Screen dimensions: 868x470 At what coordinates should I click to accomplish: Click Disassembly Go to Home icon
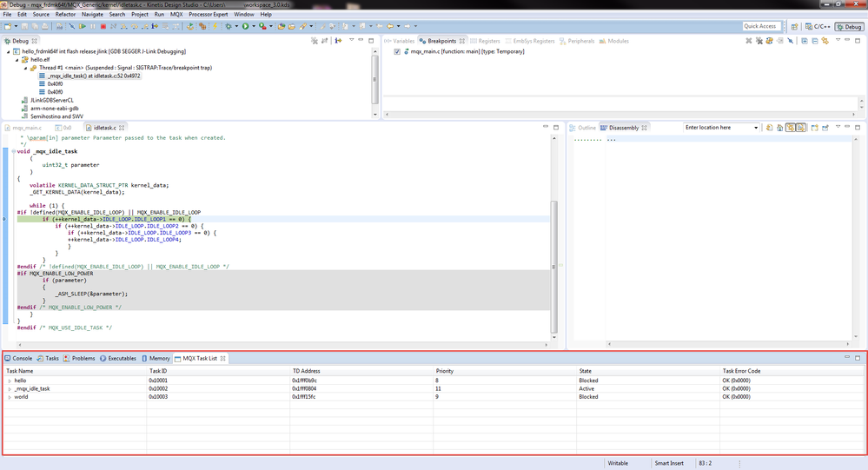[780, 128]
